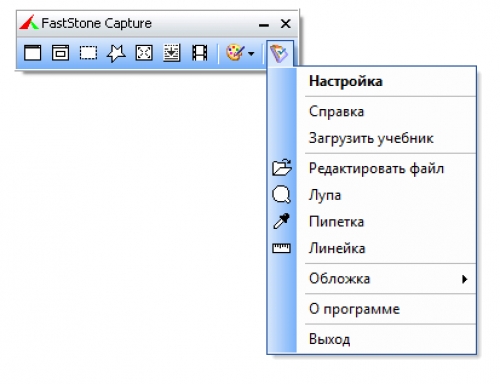
Task: Open the dropdown arrow next to palette
Action: point(251,53)
